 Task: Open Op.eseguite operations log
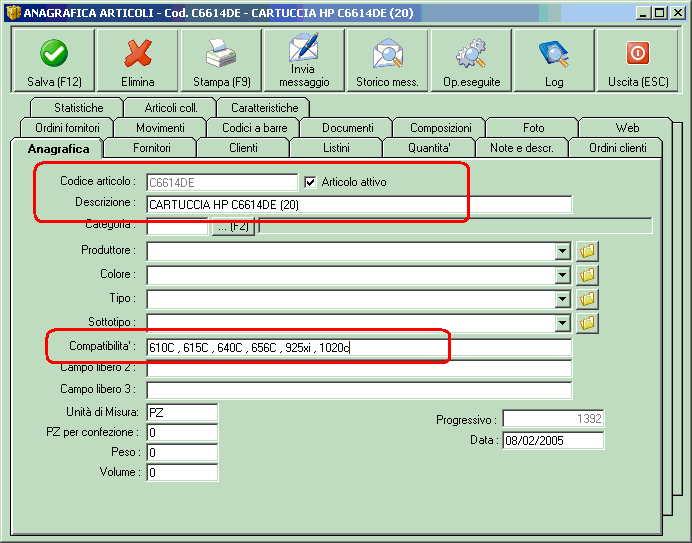pos(471,60)
